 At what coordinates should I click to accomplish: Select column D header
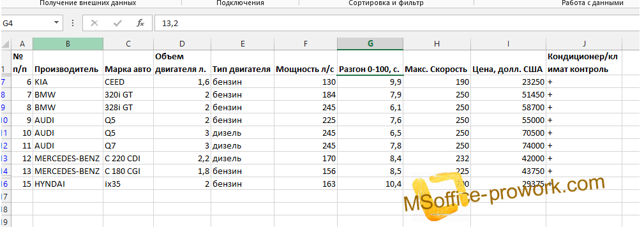(x=183, y=44)
